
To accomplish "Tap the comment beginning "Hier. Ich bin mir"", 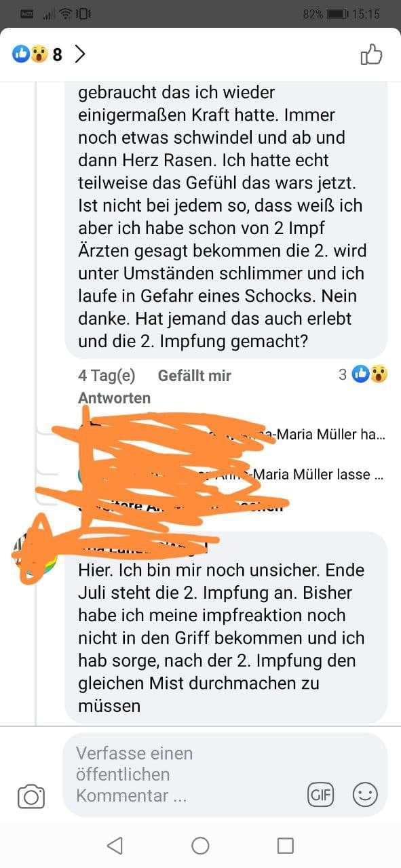I will click(226, 627).
